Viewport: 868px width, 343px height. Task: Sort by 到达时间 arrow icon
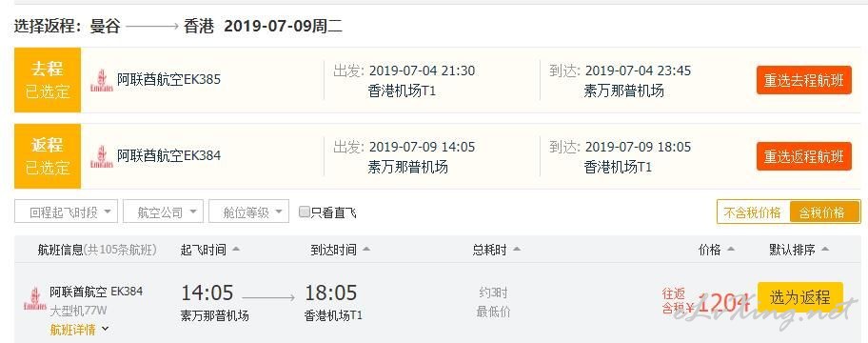[365, 250]
